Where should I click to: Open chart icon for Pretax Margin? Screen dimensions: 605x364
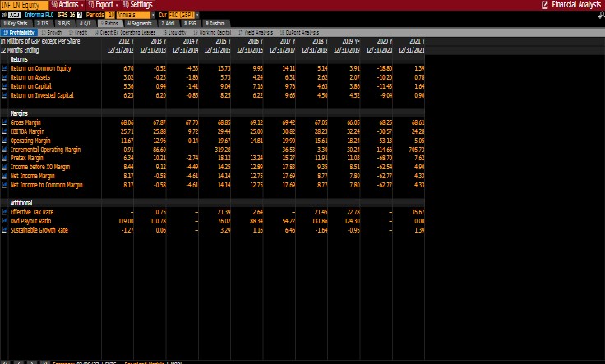pyautogui.click(x=4, y=158)
